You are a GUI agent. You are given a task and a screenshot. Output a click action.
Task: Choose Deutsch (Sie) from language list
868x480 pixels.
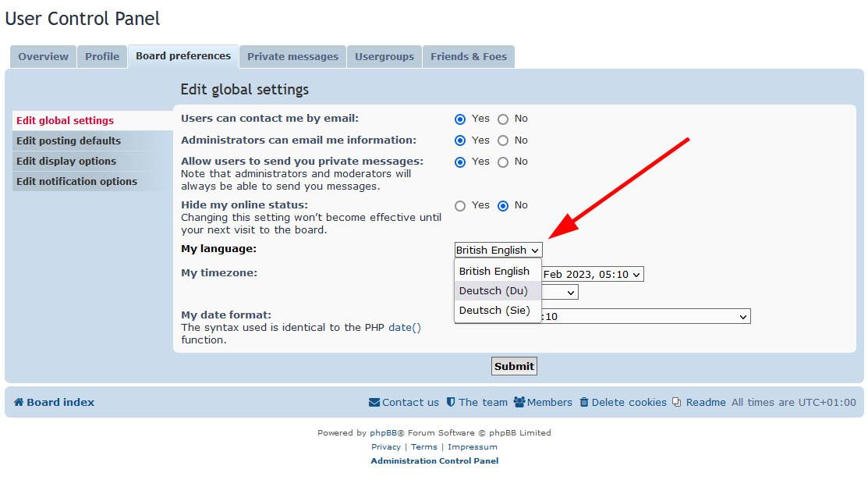pos(498,311)
